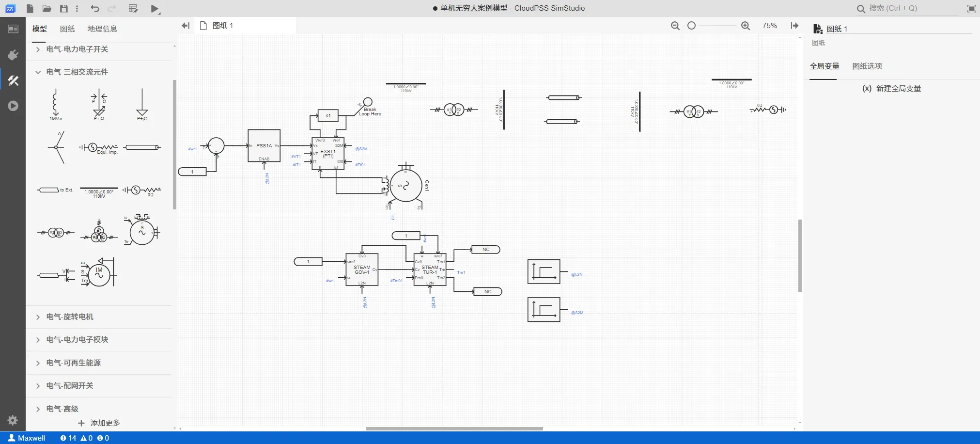Click the CloudPSS logo icon
This screenshot has width=980, height=444.
click(x=10, y=8)
